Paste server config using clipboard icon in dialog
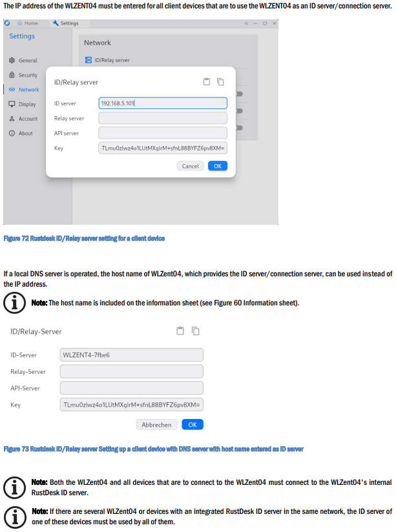 point(207,81)
